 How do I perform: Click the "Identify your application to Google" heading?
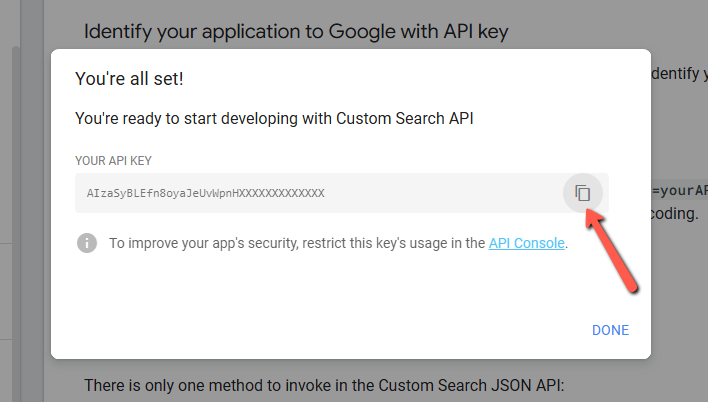(x=296, y=32)
